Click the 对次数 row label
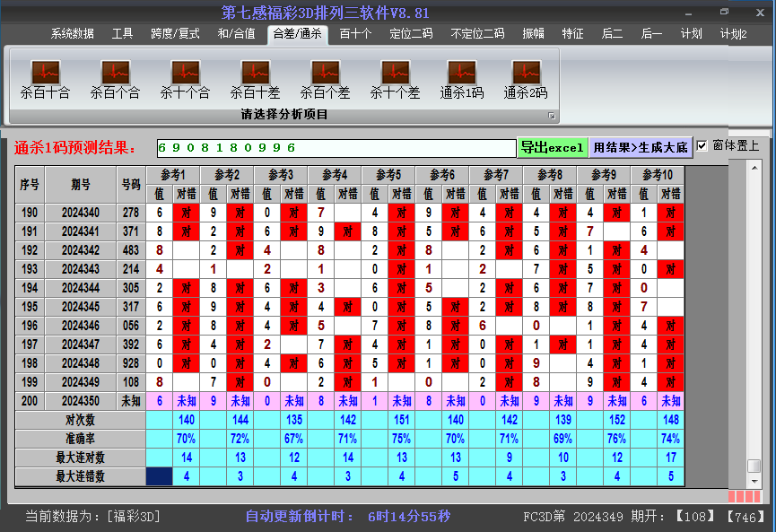Screen dimensions: 776x532 click(80, 420)
